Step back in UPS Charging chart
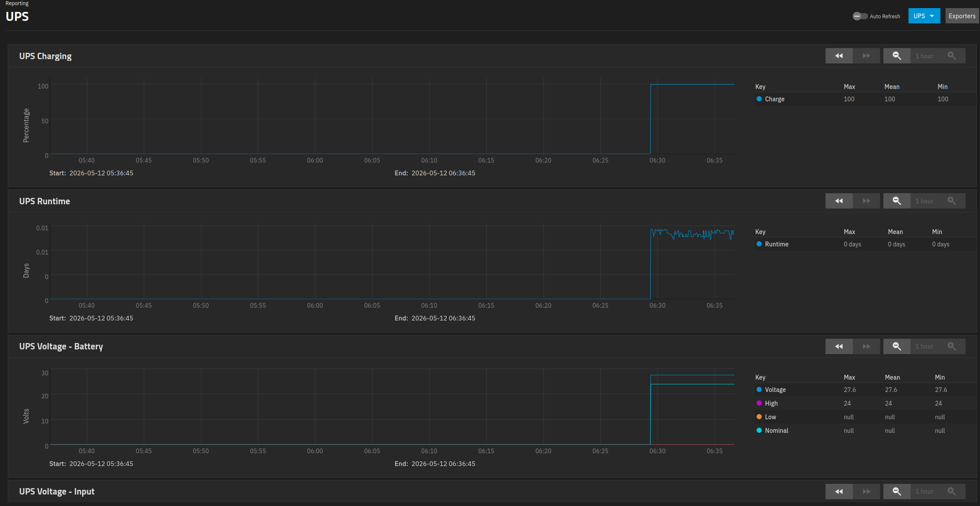This screenshot has height=506, width=980. [x=839, y=56]
